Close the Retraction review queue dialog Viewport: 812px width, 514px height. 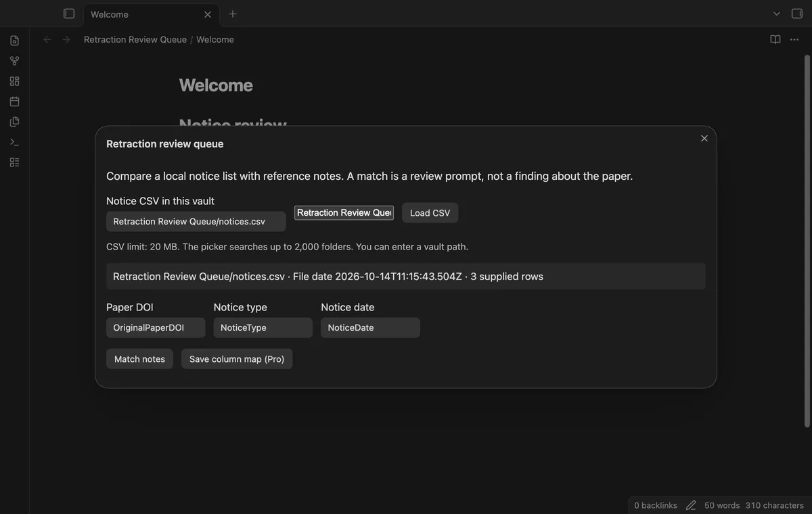pos(704,138)
